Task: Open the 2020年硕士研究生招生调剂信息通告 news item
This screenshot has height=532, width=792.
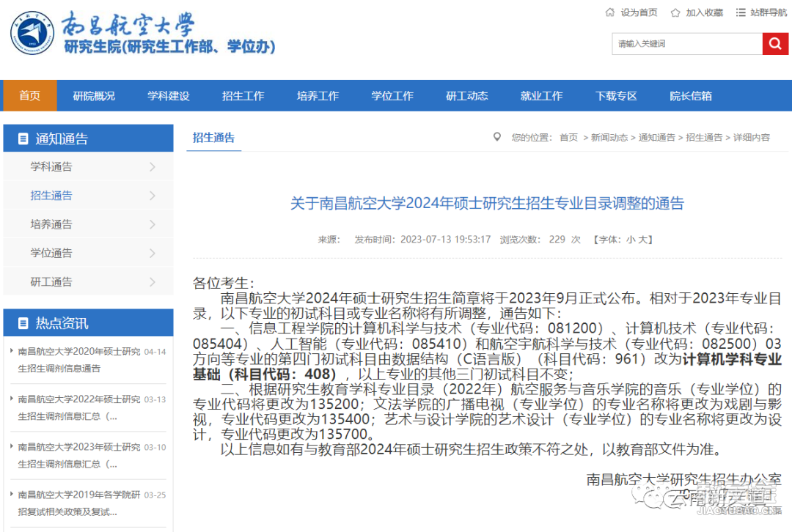Action: click(x=79, y=360)
